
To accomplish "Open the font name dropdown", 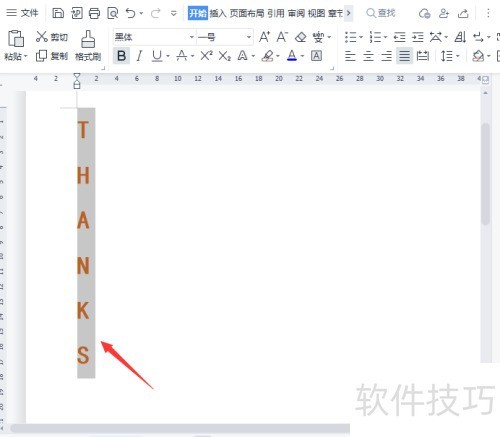I will click(x=192, y=37).
